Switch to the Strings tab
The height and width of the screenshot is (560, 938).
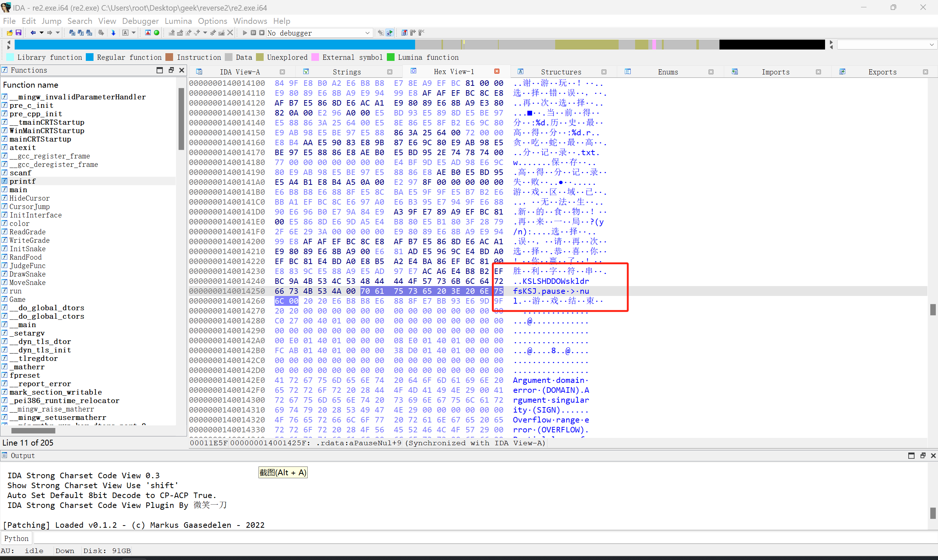pos(347,72)
